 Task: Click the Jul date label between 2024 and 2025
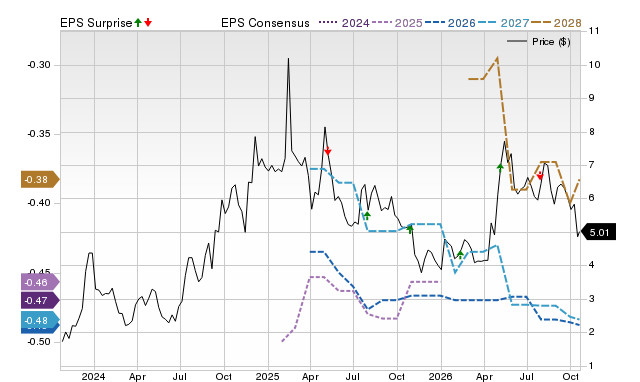(180, 376)
